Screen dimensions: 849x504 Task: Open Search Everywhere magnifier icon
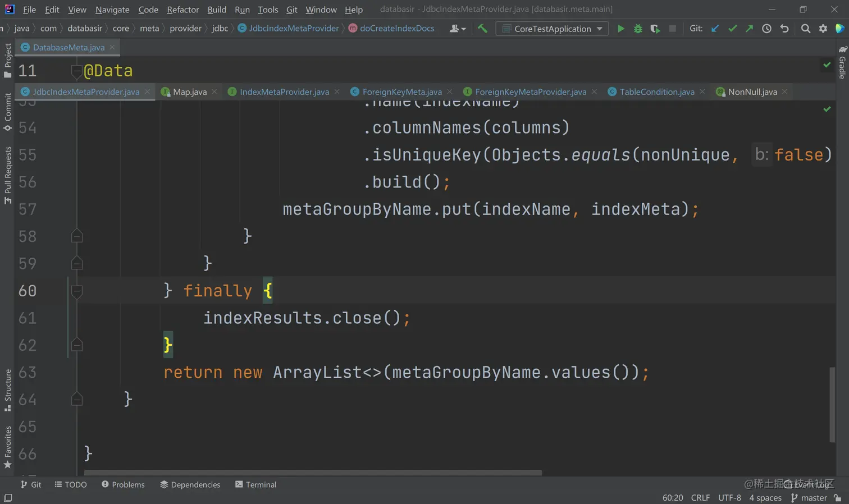[x=805, y=29]
